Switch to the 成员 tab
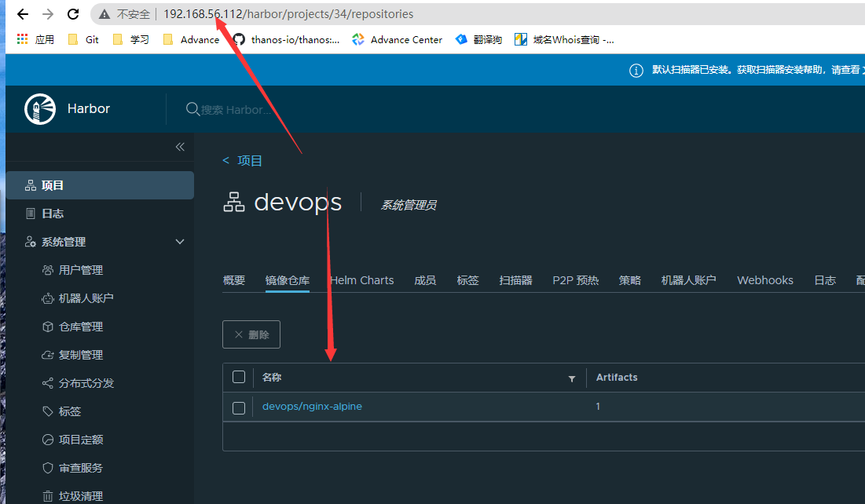Viewport: 865px width, 504px height. point(425,280)
